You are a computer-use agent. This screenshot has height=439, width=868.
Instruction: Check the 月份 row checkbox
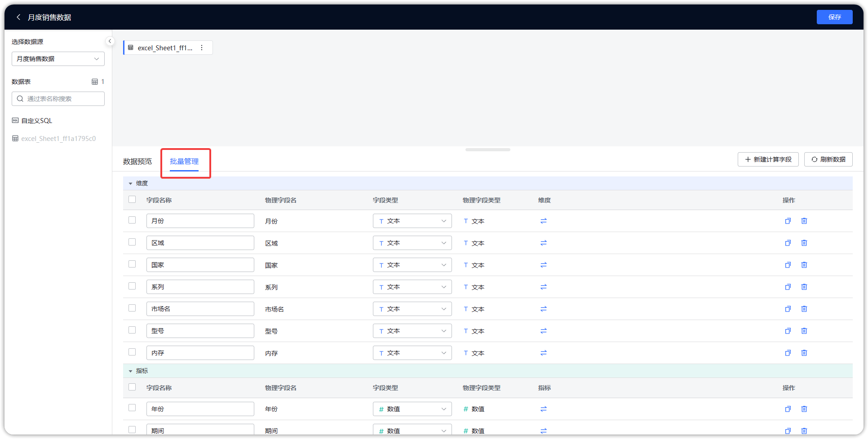132,220
